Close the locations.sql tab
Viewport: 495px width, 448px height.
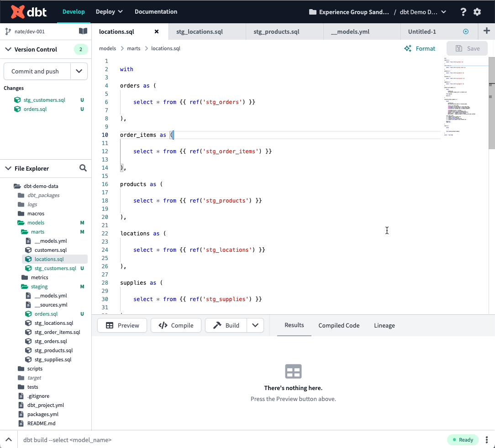157,31
